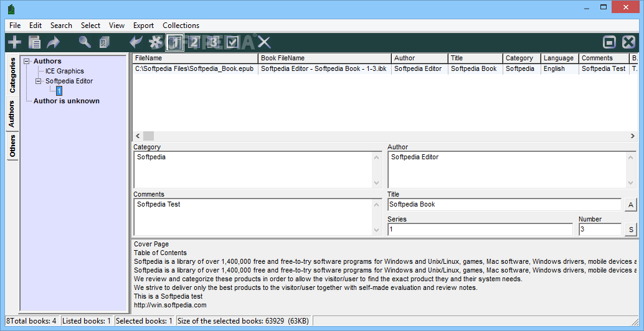
Task: Click the back-arrow toolbar icon
Action: pos(136,42)
